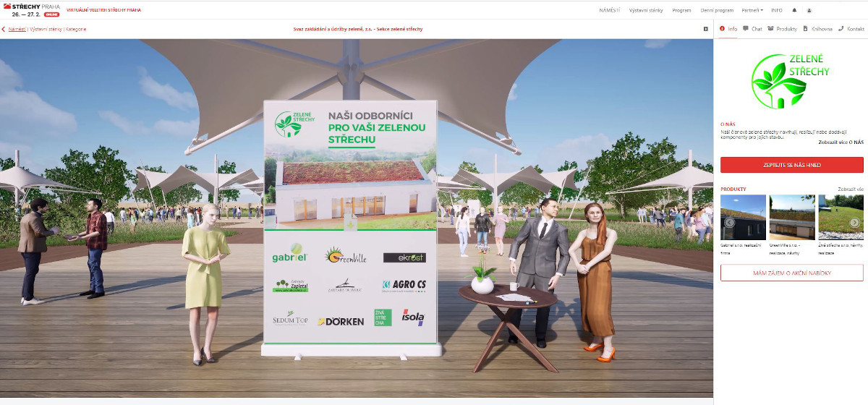Click the green roof house photo on banner
Viewport: 868px width, 405px height.
click(351, 189)
